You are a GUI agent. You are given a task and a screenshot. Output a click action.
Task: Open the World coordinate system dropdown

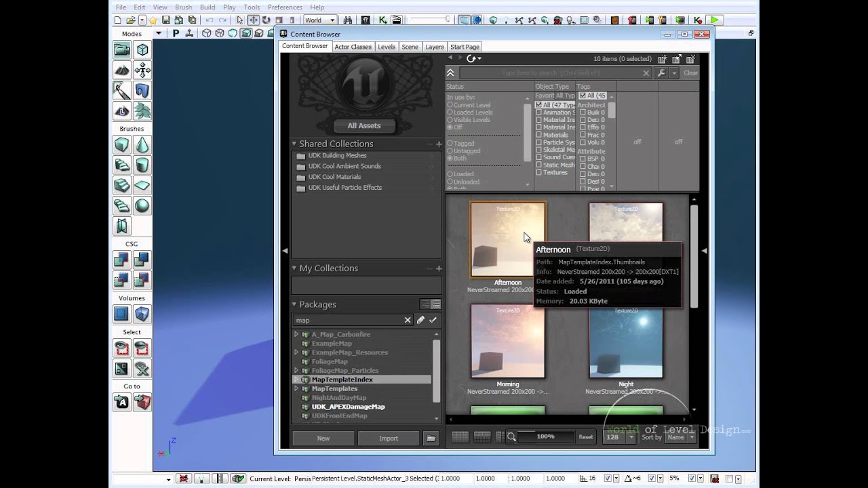pyautogui.click(x=319, y=20)
